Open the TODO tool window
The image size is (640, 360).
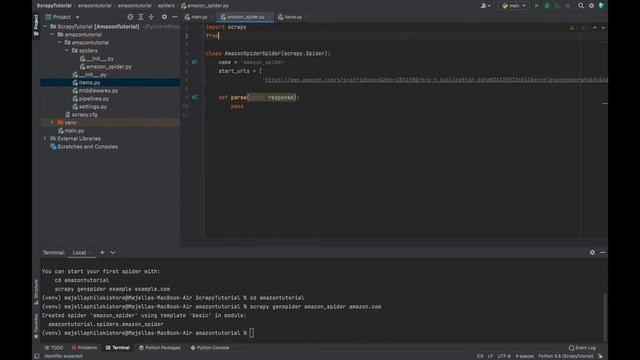pos(54,348)
